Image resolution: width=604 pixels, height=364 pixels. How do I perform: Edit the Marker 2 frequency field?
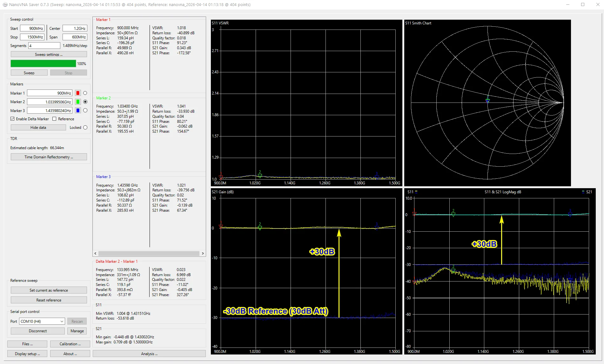[x=50, y=102]
